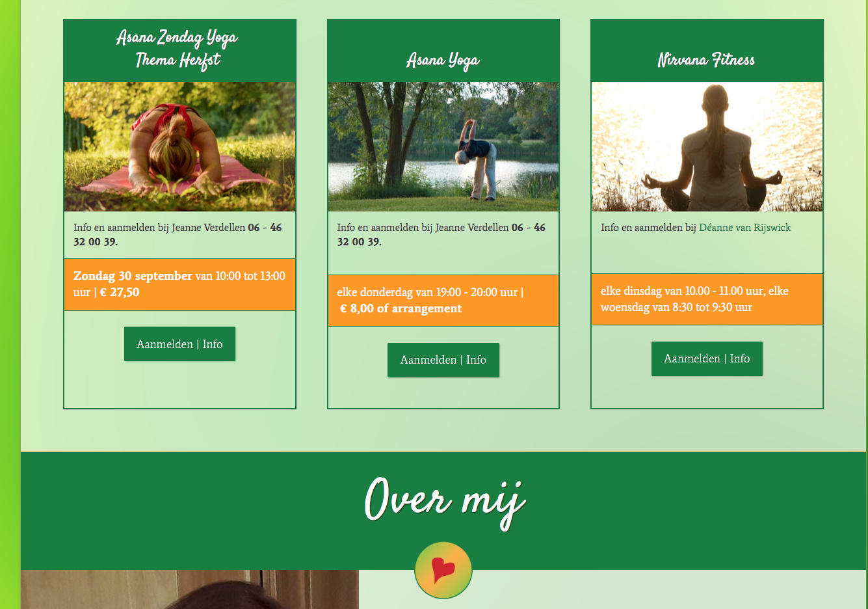Click the Asana Yoga card heading
Image resolution: width=868 pixels, height=609 pixels.
[x=443, y=61]
